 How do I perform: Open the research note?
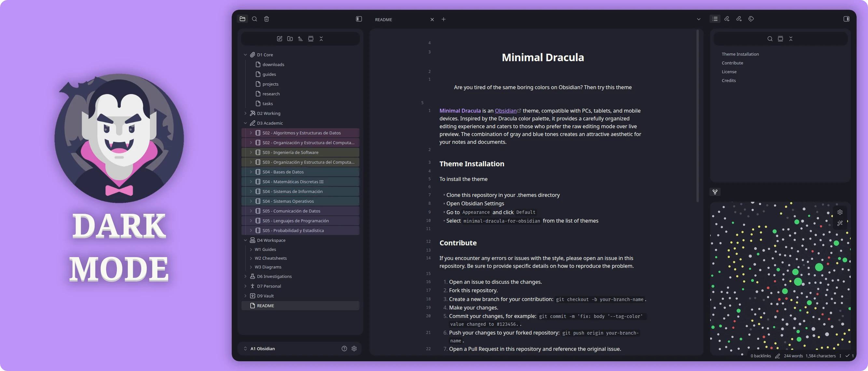pyautogui.click(x=300, y=94)
